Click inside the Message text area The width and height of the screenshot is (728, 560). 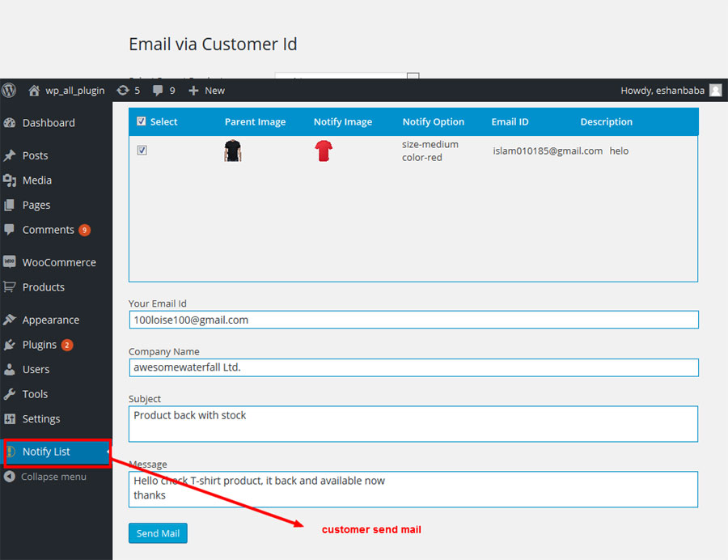tap(413, 489)
